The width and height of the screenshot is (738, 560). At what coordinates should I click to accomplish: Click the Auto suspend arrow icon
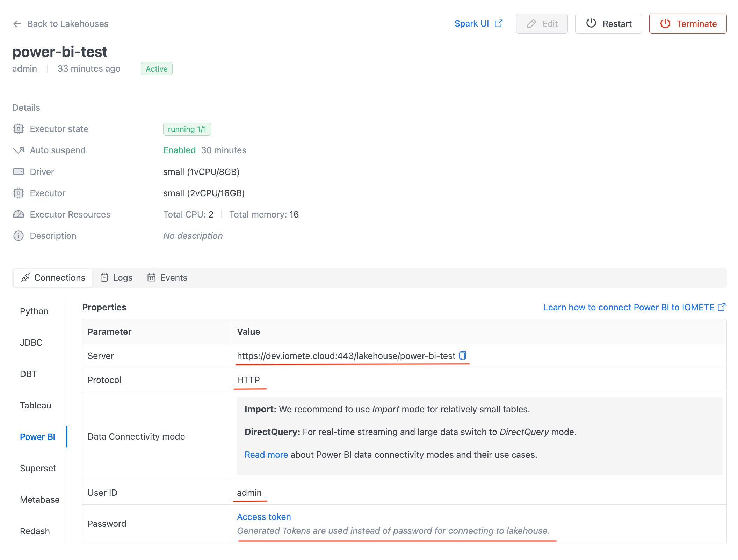(19, 150)
